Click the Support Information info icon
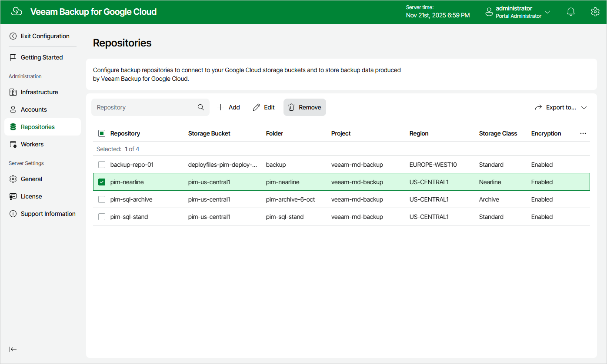The width and height of the screenshot is (607, 364). (x=13, y=214)
